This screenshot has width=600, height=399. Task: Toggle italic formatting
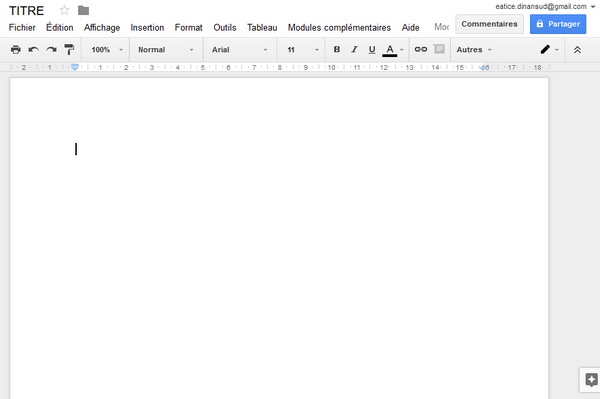tap(354, 49)
